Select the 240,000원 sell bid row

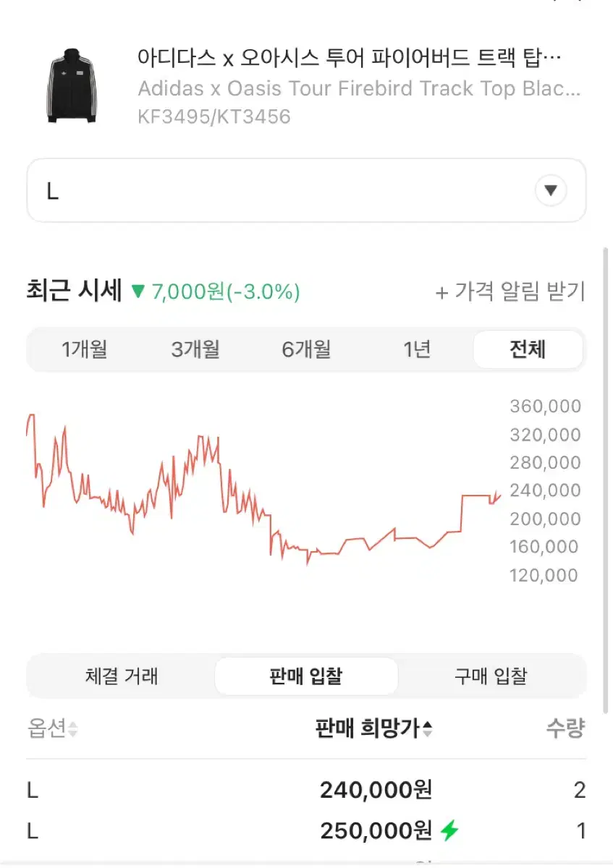pyautogui.click(x=306, y=790)
